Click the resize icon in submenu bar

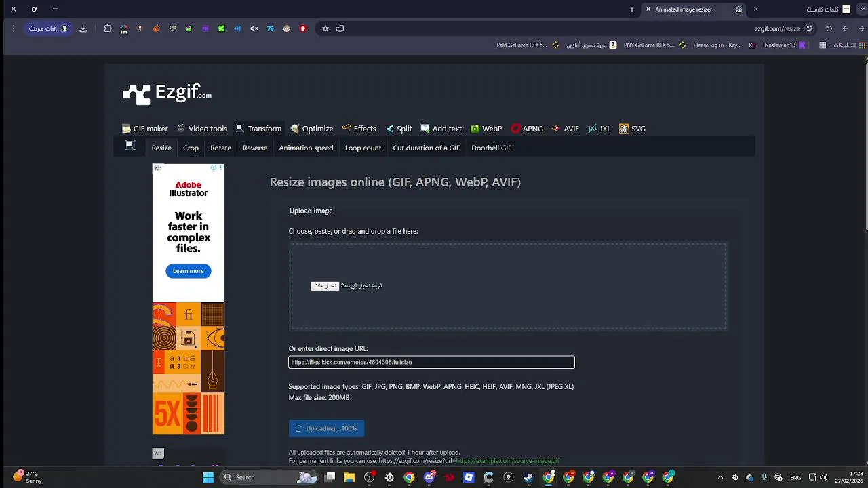tap(130, 145)
